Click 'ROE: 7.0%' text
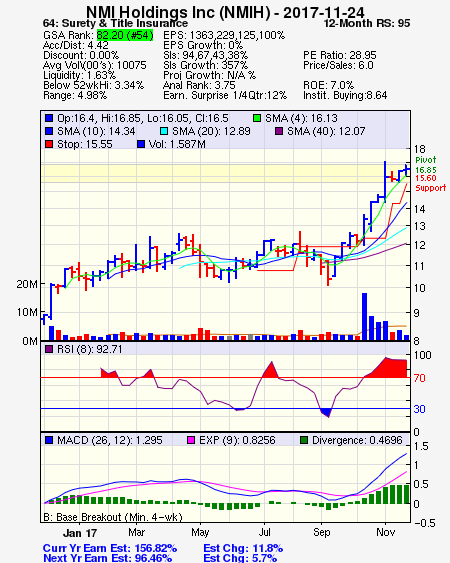Screen dimensions: 450x563 329,85
